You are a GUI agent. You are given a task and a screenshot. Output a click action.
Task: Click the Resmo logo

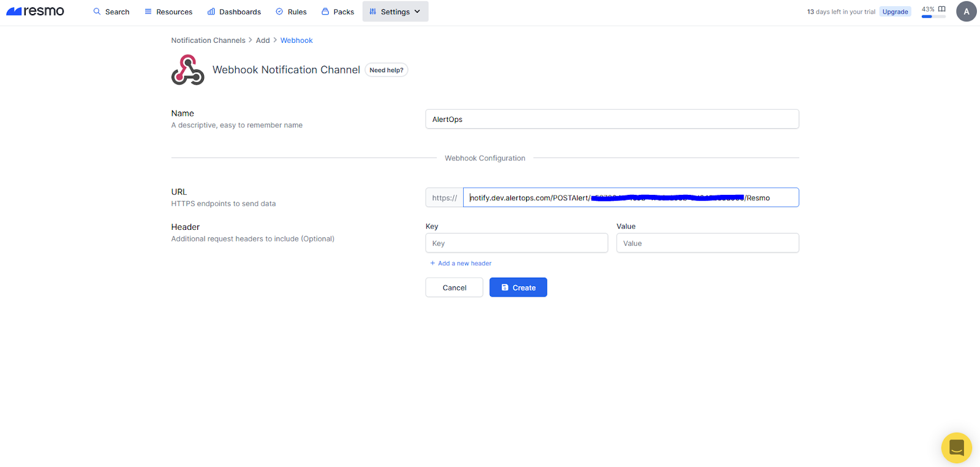coord(35,11)
